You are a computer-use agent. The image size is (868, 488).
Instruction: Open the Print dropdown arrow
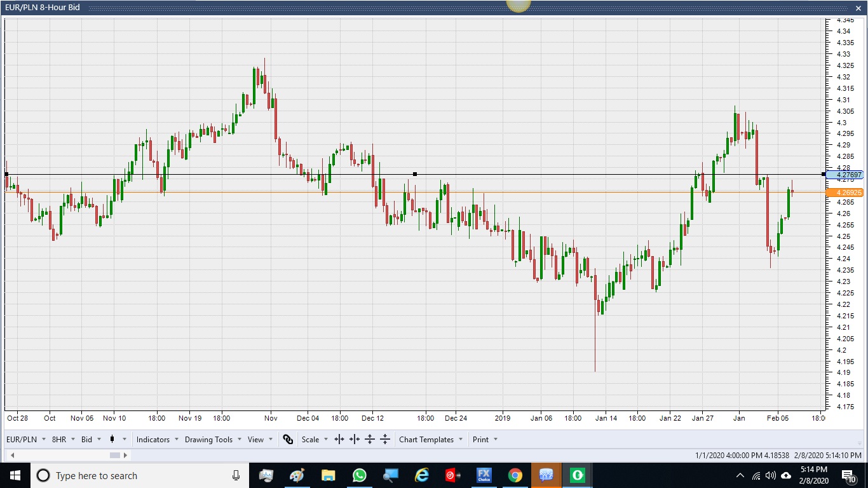point(496,439)
